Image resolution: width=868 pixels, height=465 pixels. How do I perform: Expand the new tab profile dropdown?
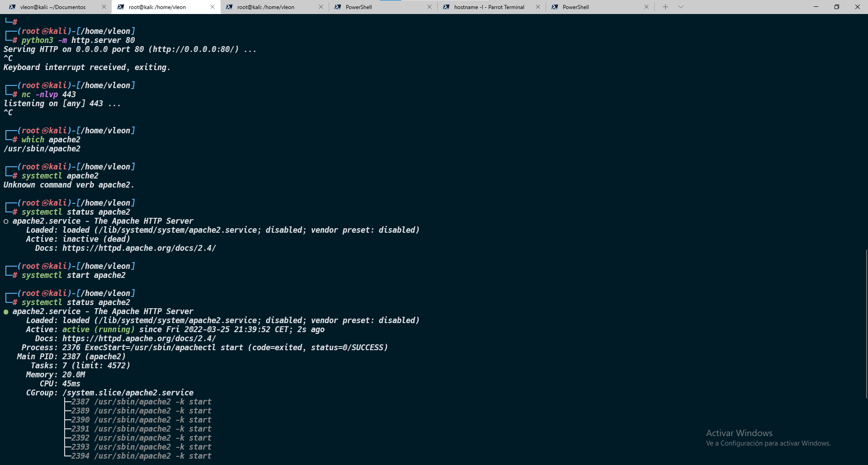click(681, 7)
